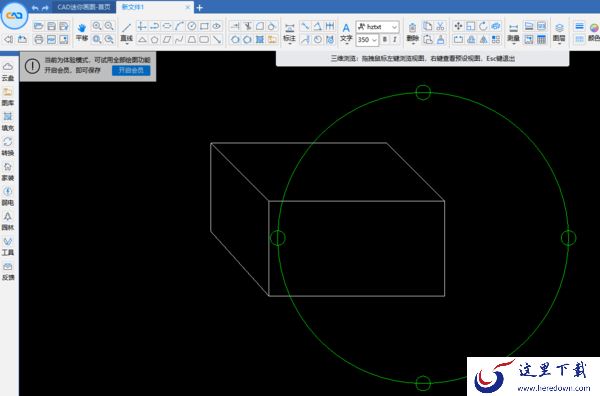Export drawing as image icon
The width and height of the screenshot is (600, 396).
[64, 39]
